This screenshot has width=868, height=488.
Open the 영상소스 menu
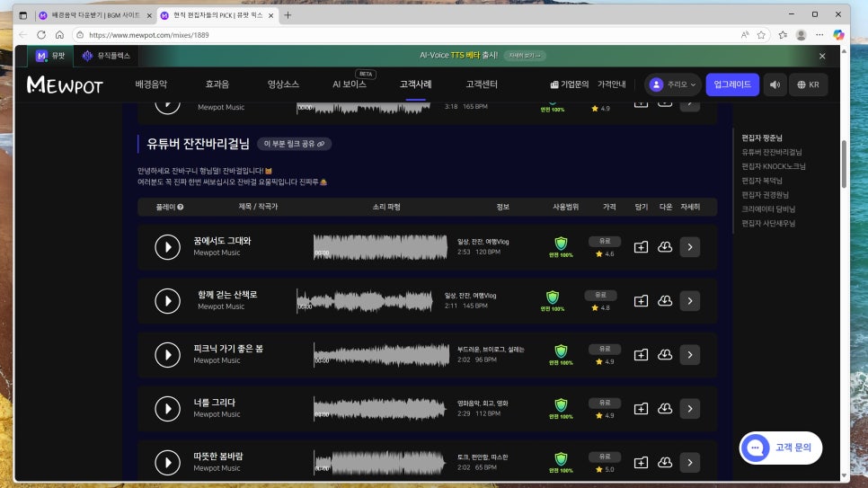(x=283, y=84)
